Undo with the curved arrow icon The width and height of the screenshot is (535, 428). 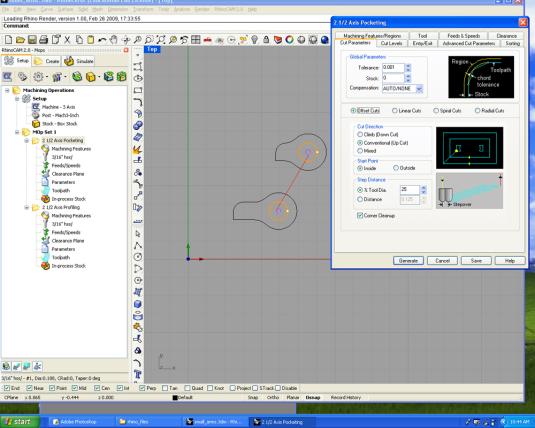(x=102, y=40)
